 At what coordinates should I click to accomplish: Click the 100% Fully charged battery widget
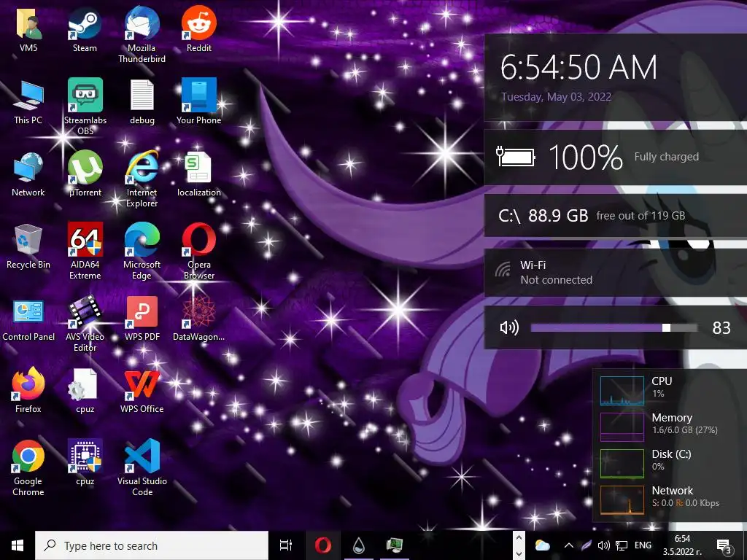(616, 157)
